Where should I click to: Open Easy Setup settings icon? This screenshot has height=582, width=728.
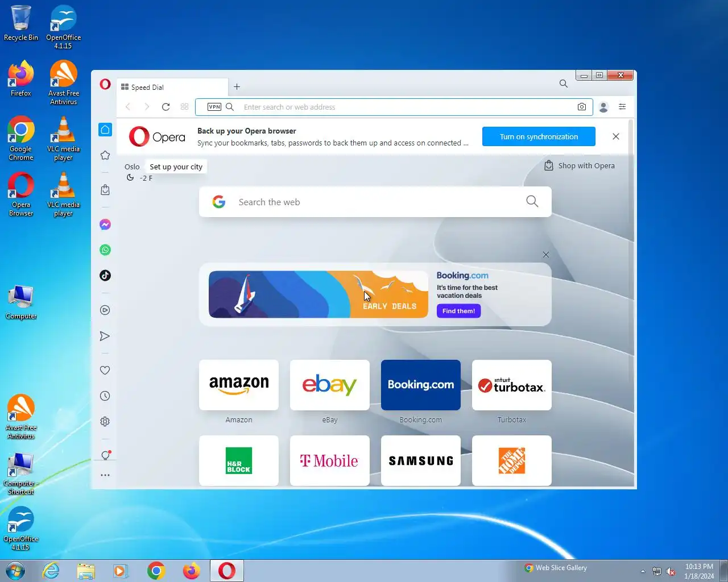point(622,107)
